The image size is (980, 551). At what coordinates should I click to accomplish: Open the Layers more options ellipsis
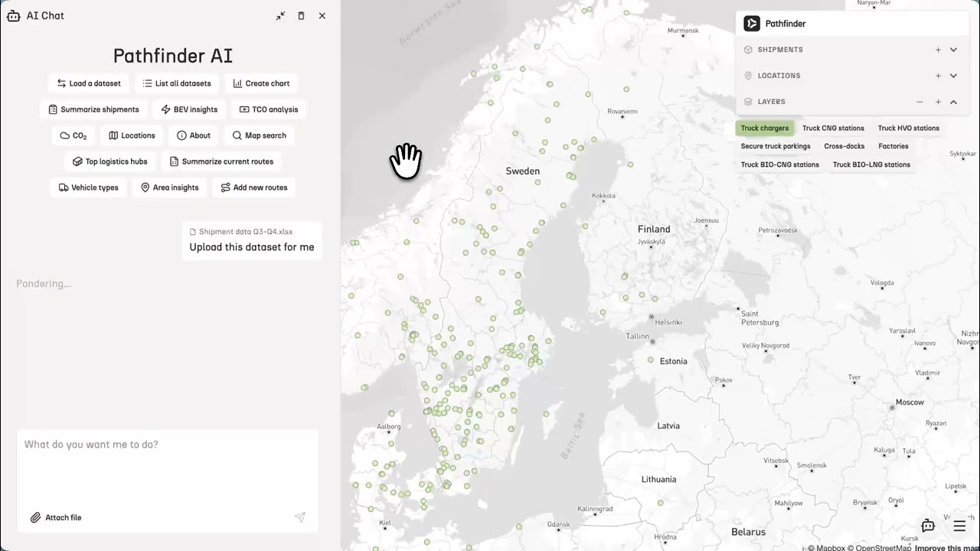[x=920, y=102]
